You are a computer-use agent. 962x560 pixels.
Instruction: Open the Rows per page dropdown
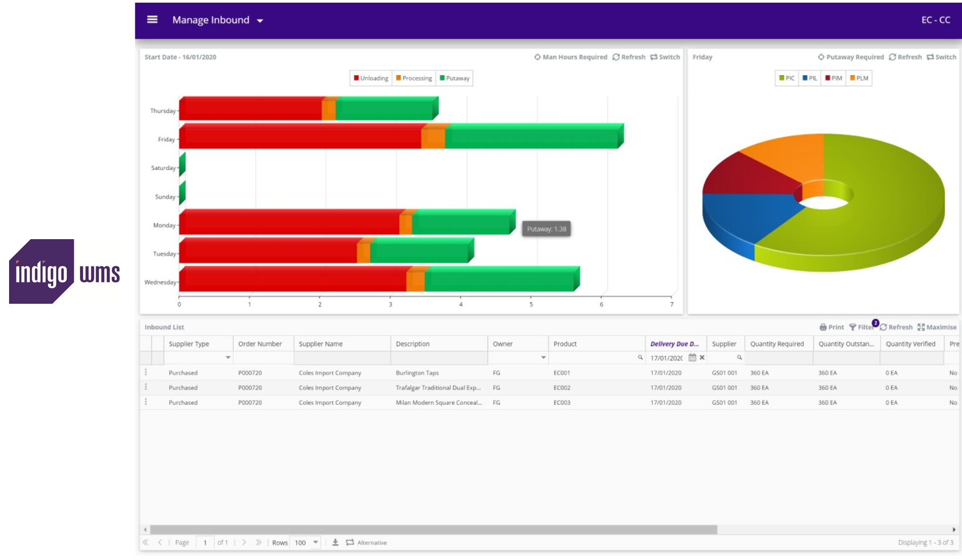(x=316, y=542)
